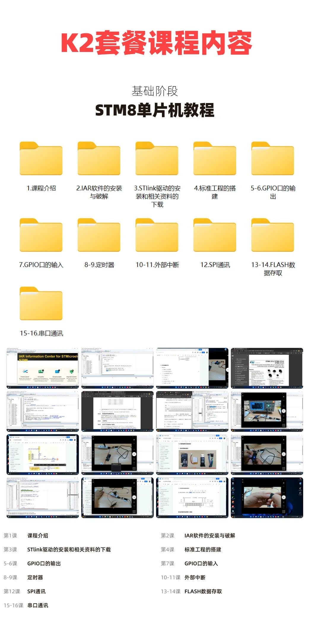Screen dimensions: 318x644
Task: Select the STM8L101 datasheet thumbnail
Action: (267, 368)
